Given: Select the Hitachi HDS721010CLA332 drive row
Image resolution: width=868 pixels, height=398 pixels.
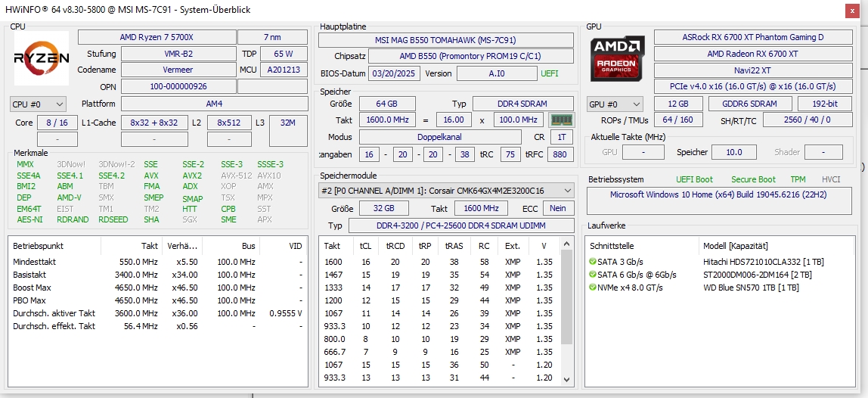Looking at the screenshot, I should (x=720, y=262).
